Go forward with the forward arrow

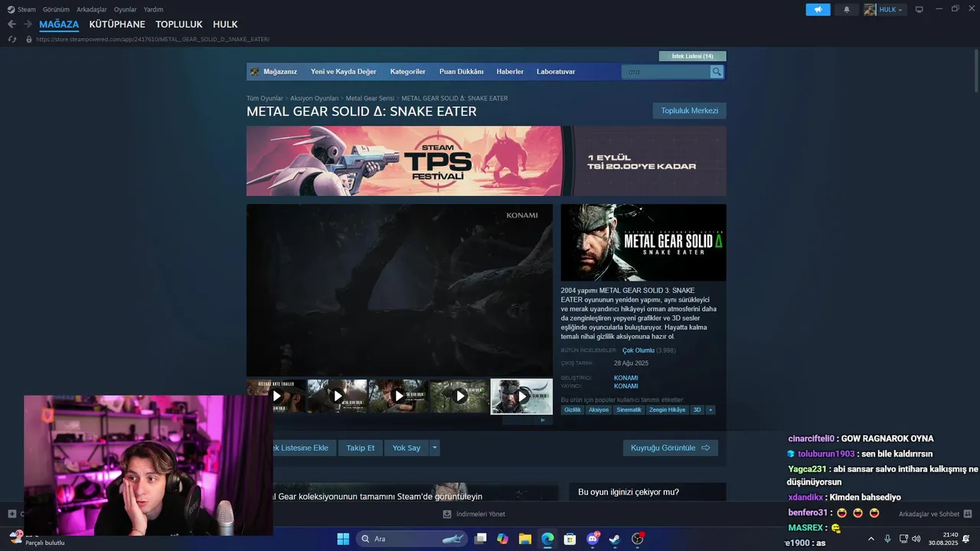click(x=28, y=24)
